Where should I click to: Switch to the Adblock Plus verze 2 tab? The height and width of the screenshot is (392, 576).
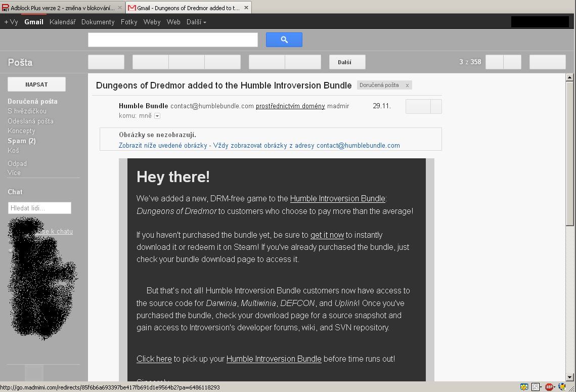[x=62, y=8]
